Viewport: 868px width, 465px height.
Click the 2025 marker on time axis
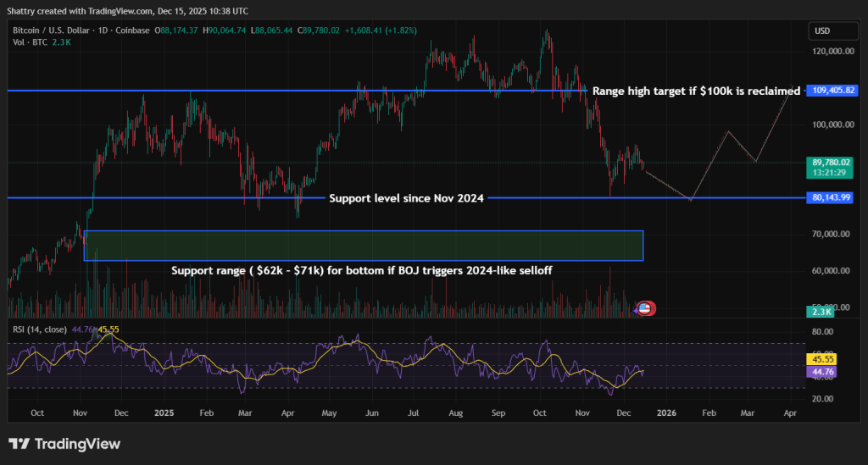(164, 413)
